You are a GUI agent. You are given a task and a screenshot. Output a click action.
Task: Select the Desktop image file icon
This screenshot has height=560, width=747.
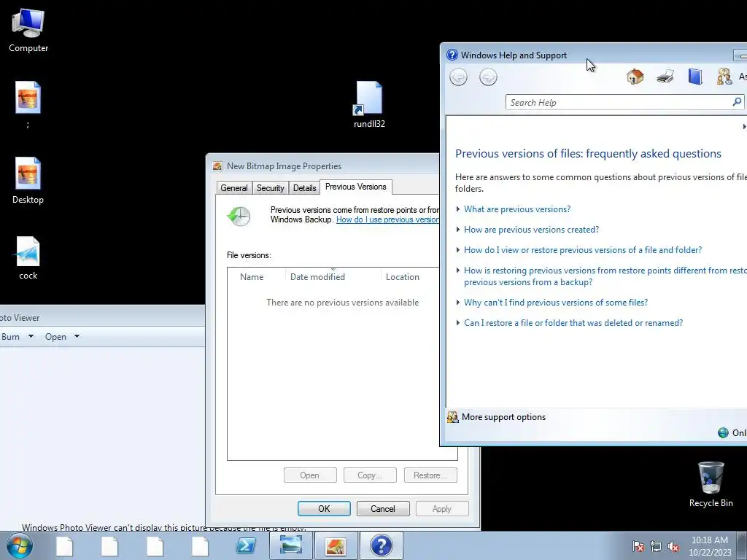point(28,180)
